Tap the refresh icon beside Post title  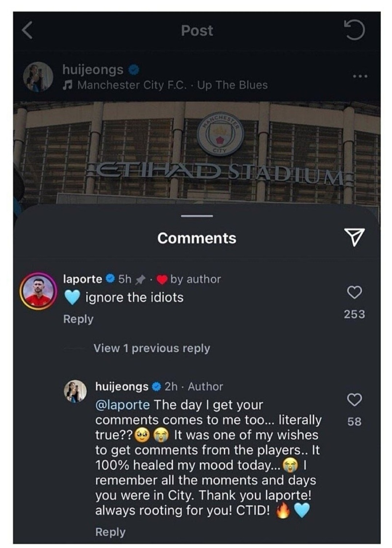355,30
